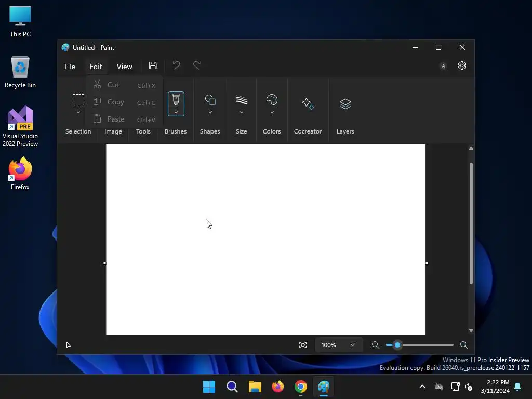The width and height of the screenshot is (532, 399).
Task: Click the Redo arrow icon
Action: click(197, 65)
